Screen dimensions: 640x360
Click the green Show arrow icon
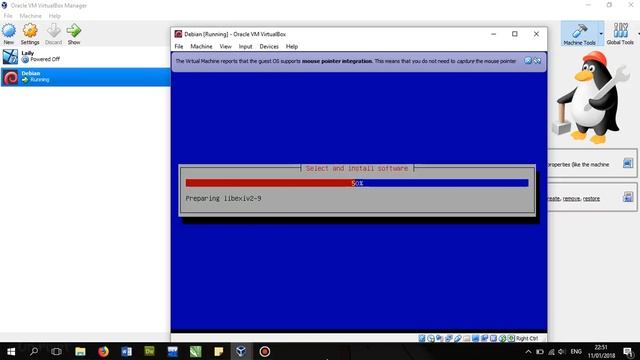[74, 31]
